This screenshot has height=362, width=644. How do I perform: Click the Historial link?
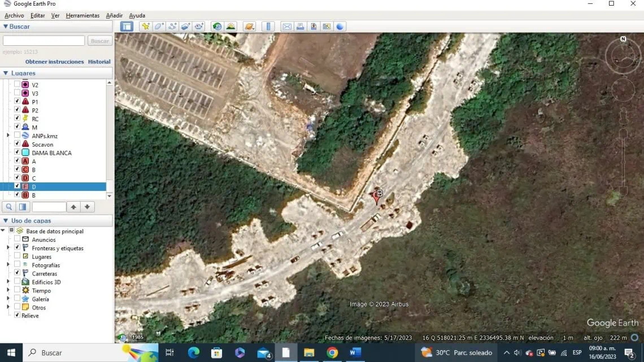point(99,62)
